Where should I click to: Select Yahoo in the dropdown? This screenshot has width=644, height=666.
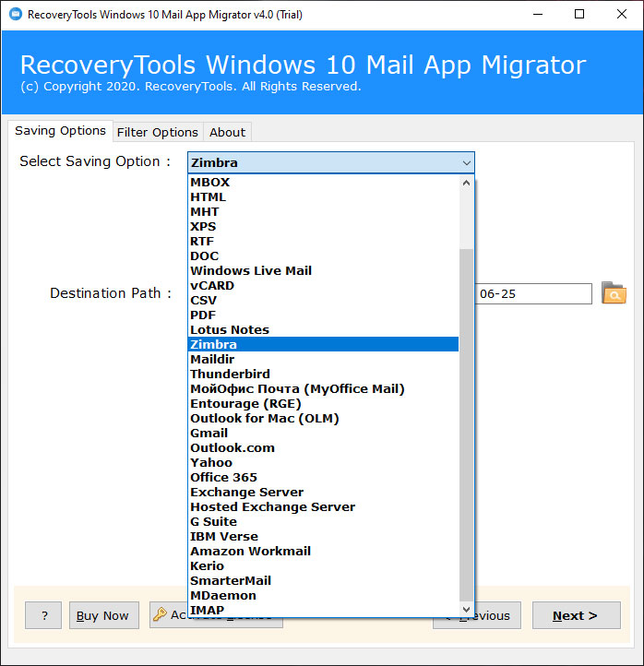click(323, 462)
